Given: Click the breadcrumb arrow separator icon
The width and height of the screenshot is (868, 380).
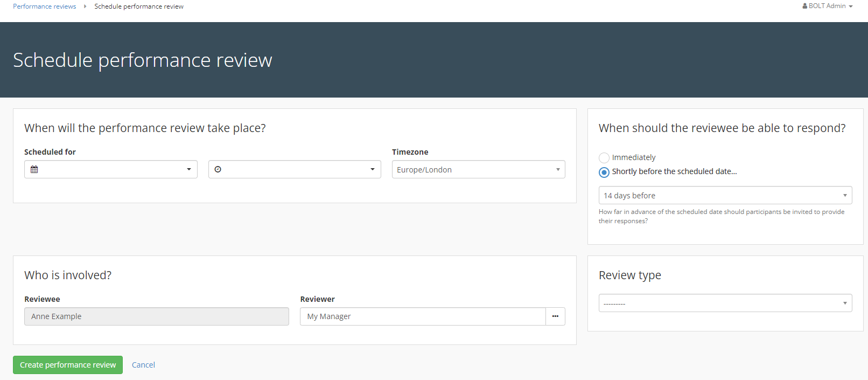Looking at the screenshot, I should click(x=85, y=6).
